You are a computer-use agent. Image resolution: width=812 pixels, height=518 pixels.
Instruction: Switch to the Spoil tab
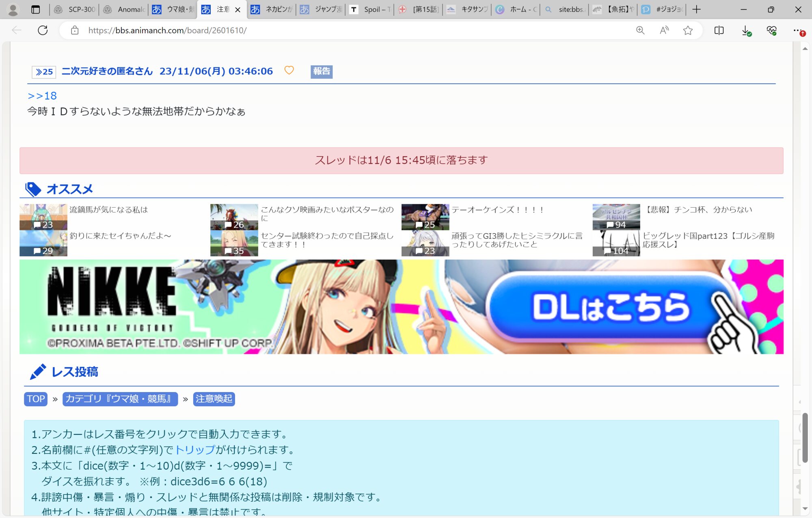pos(371,9)
